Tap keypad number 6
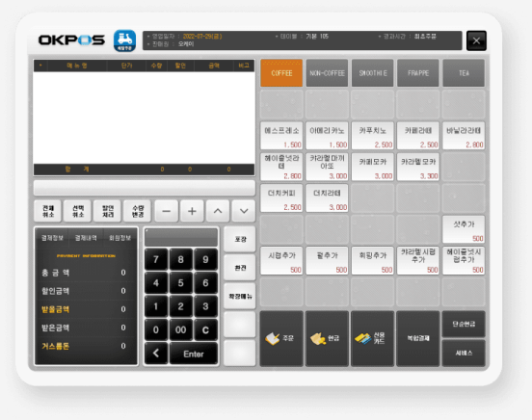532x420 pixels. point(205,283)
